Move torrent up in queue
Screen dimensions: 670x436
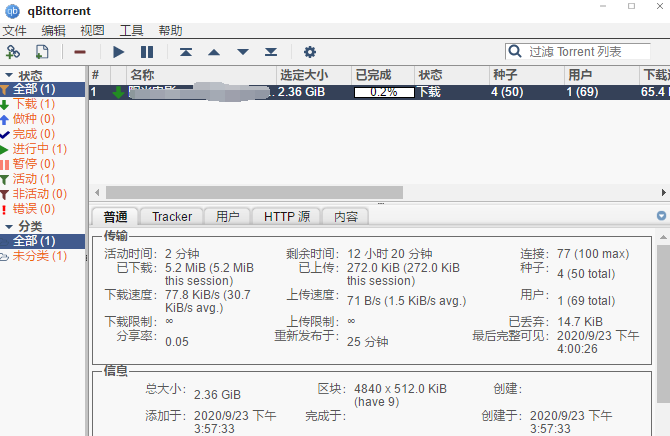(214, 52)
